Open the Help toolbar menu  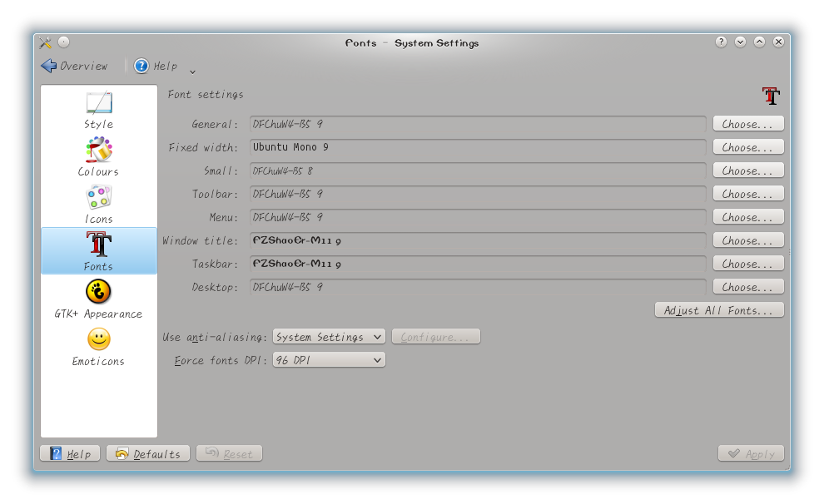pos(156,66)
